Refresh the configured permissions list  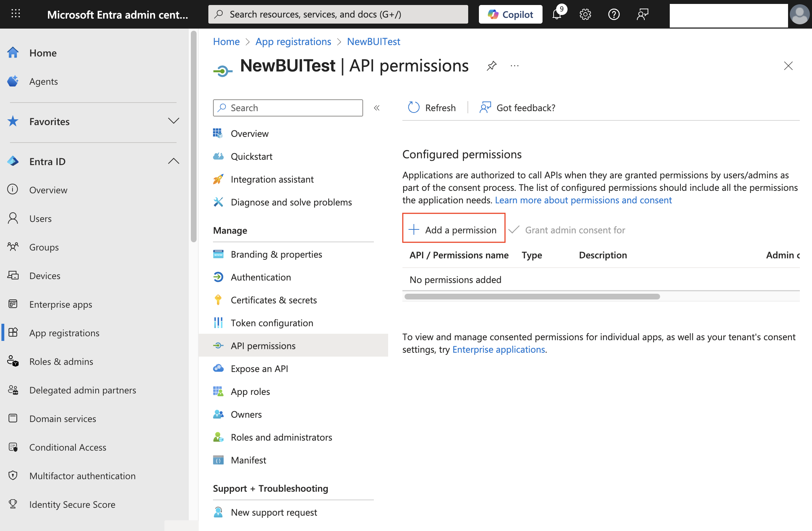pos(432,108)
